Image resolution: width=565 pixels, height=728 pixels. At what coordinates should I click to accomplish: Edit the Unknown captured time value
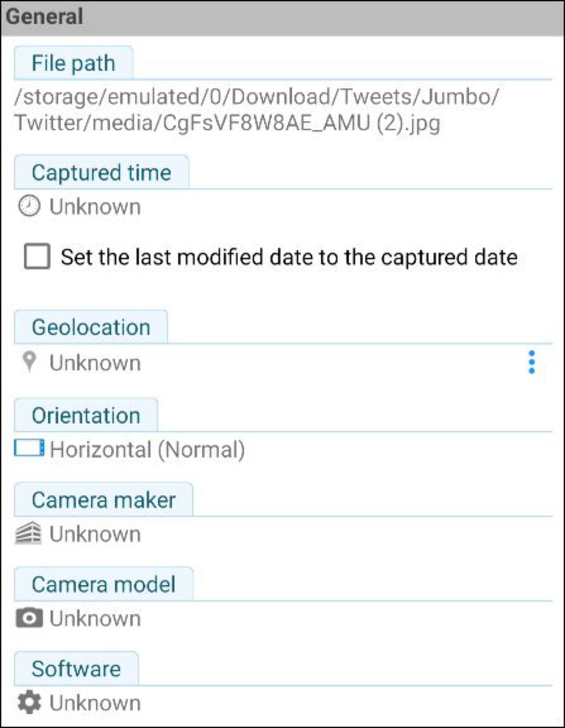[95, 207]
